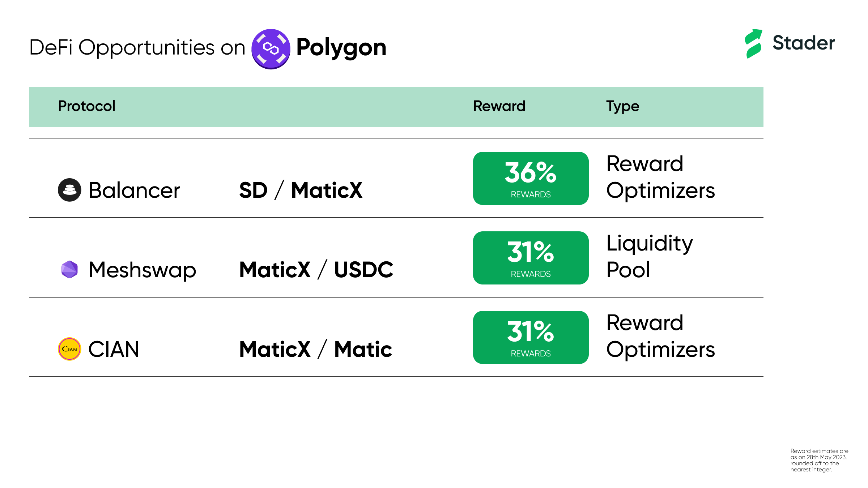Screen dimensions: 868x488
Task: Click the reward estimates footnote
Action: [x=819, y=460]
